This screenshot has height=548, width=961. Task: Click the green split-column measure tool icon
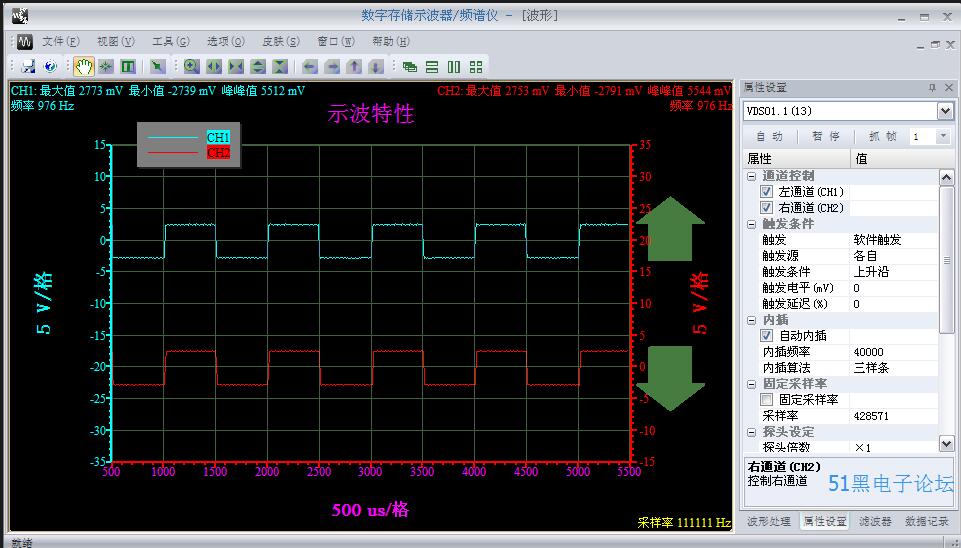[128, 66]
